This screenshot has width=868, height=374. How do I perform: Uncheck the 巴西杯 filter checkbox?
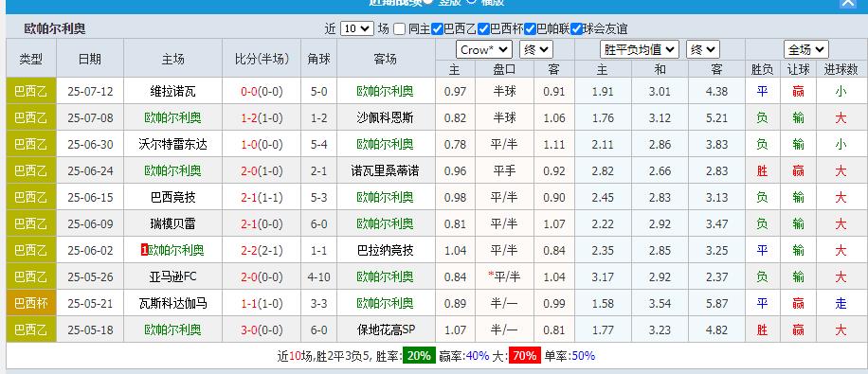point(483,28)
